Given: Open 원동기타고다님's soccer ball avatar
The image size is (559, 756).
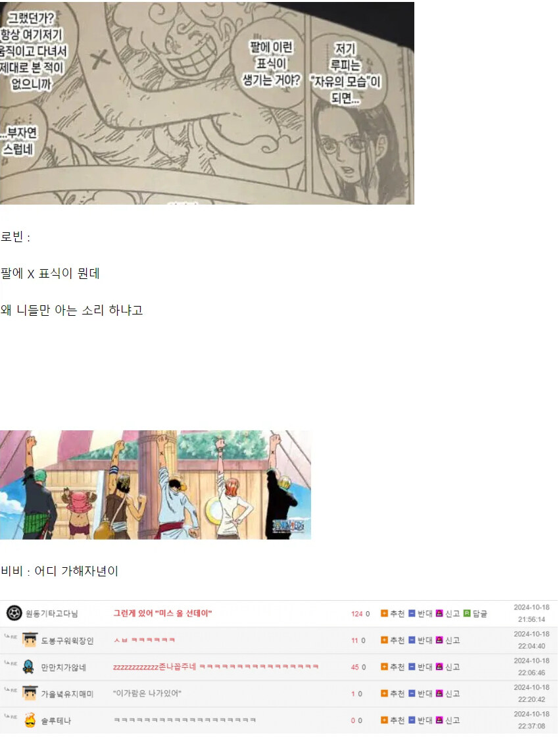Looking at the screenshot, I should (14, 613).
